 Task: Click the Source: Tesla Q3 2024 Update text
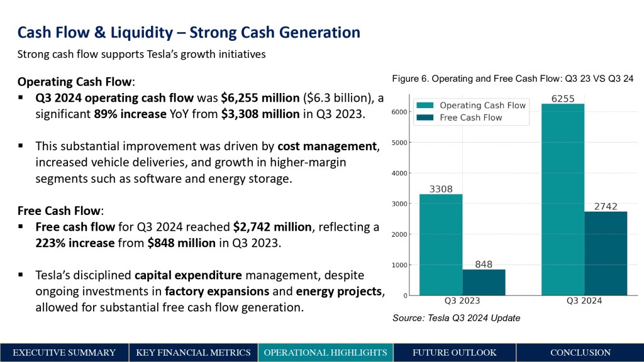coord(457,318)
